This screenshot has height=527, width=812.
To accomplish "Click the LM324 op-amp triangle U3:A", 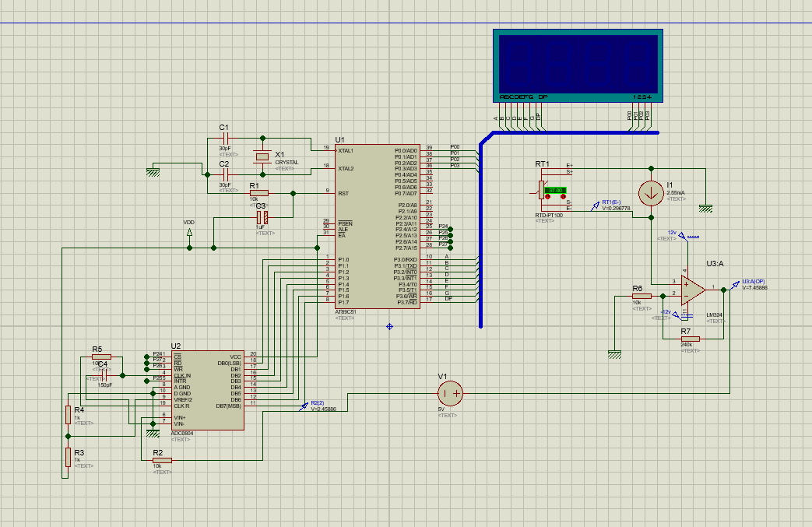I will 691,289.
